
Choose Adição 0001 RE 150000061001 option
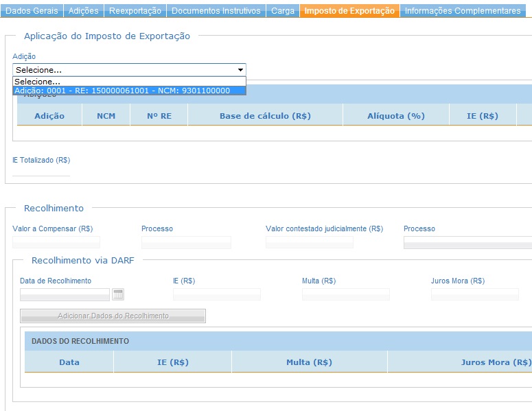pos(129,91)
